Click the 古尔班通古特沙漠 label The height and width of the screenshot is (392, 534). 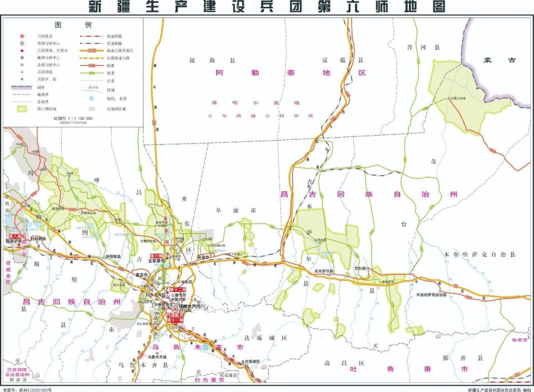[260, 116]
